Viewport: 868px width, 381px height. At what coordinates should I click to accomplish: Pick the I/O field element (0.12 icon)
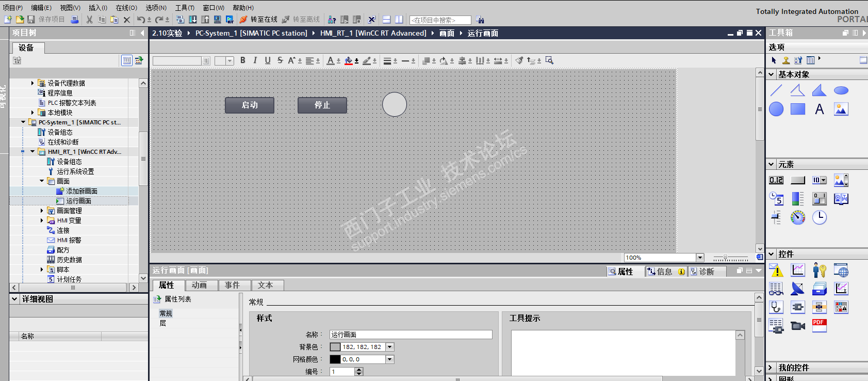click(x=776, y=180)
